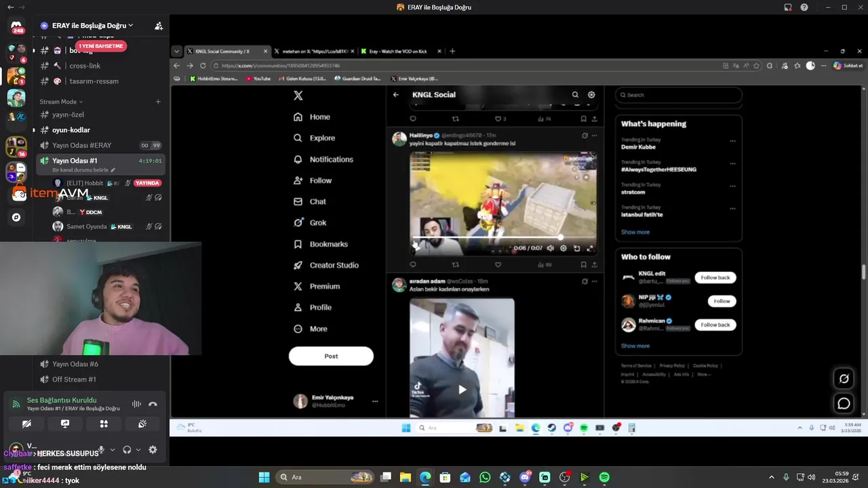Mute the video in Halilinyo's post
Image resolution: width=868 pixels, height=488 pixels.
click(x=550, y=248)
